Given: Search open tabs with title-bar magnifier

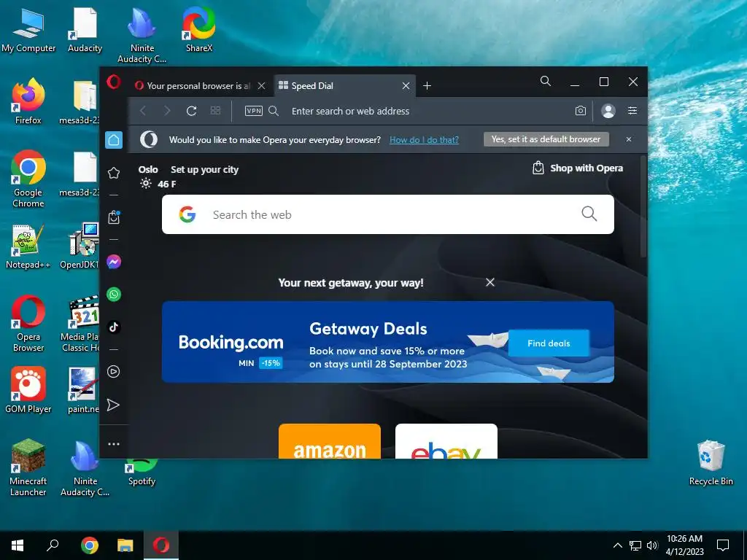Looking at the screenshot, I should (x=546, y=82).
